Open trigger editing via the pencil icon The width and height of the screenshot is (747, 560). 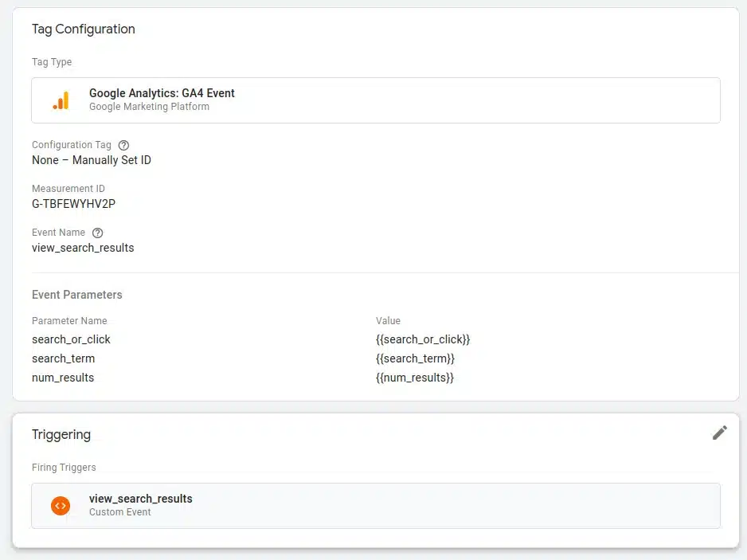point(720,432)
